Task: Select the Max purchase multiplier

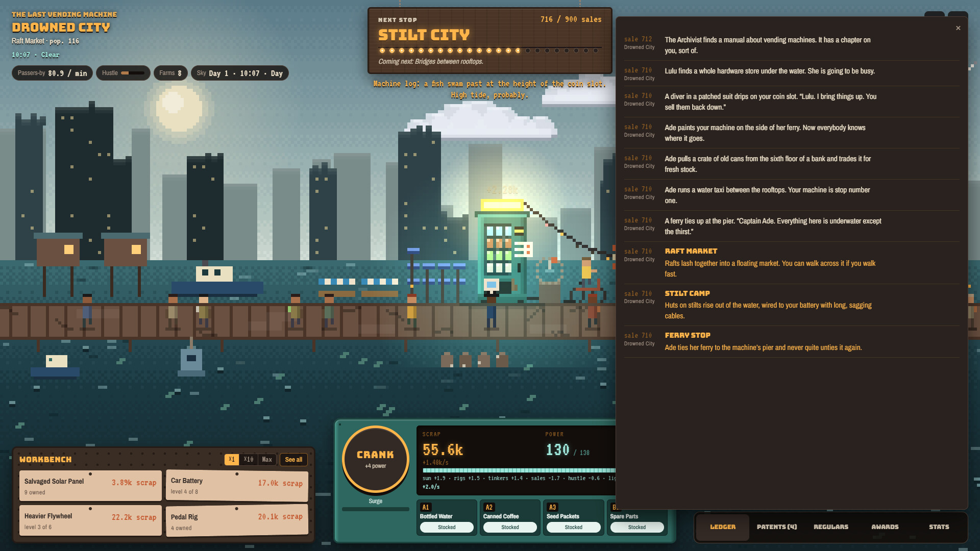Action: (267, 459)
